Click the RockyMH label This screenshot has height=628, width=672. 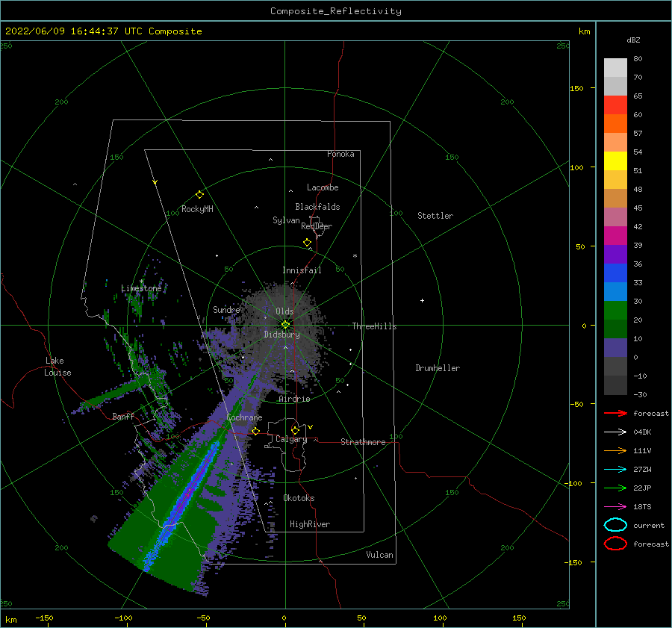(197, 209)
